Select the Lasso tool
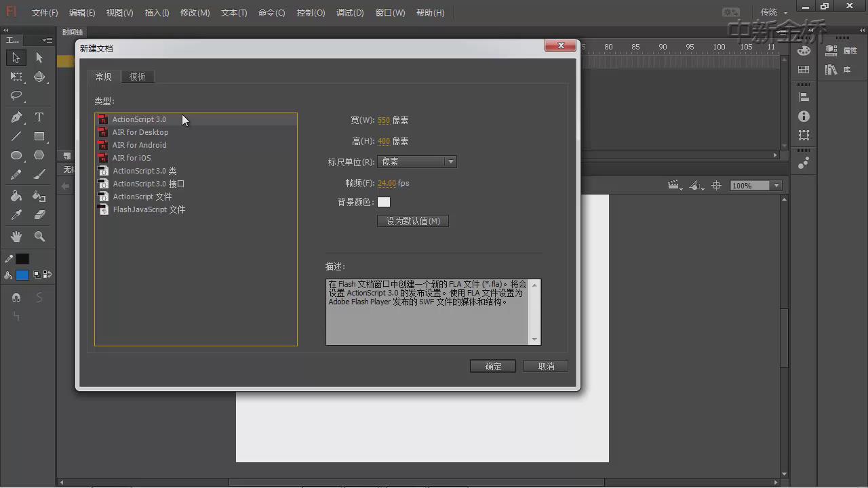This screenshot has height=488, width=868. click(x=16, y=96)
